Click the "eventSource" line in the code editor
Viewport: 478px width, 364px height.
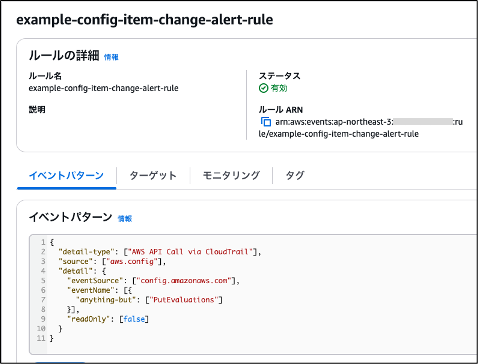(x=153, y=281)
